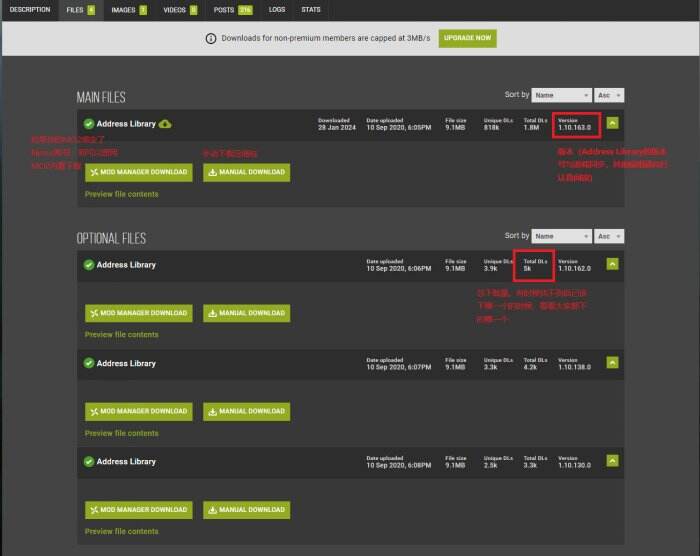Click the version number 1.10.130.0
The width and height of the screenshot is (700, 556).
pos(575,465)
